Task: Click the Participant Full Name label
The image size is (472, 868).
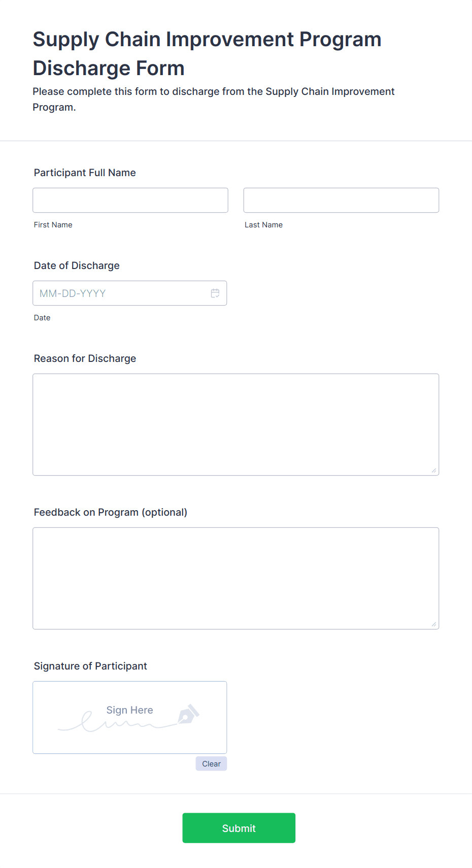Action: [85, 173]
